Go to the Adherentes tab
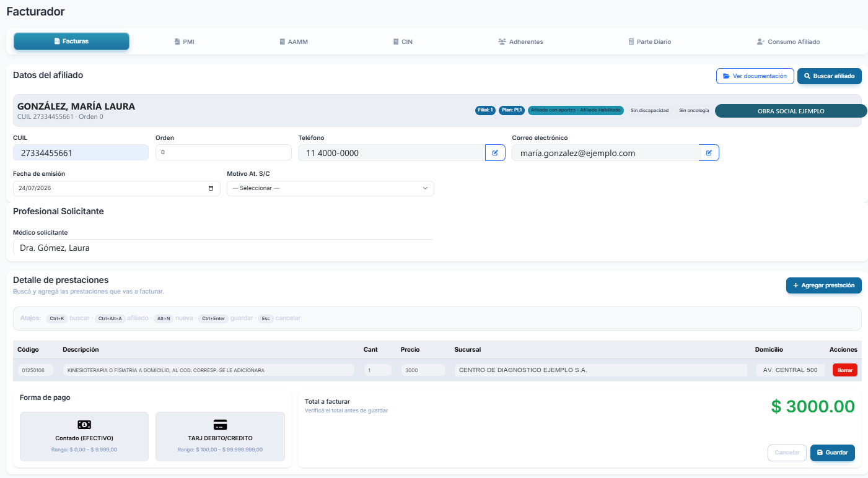Image resolution: width=868 pixels, height=478 pixels. 521,42
